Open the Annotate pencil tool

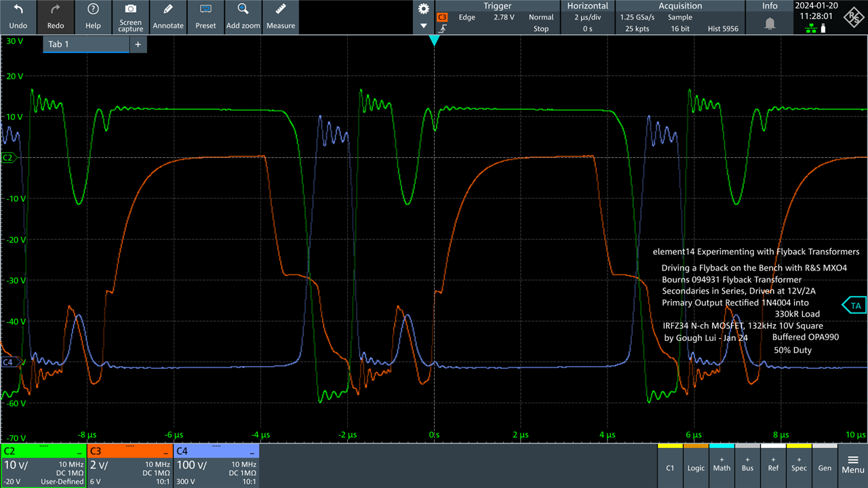(168, 9)
